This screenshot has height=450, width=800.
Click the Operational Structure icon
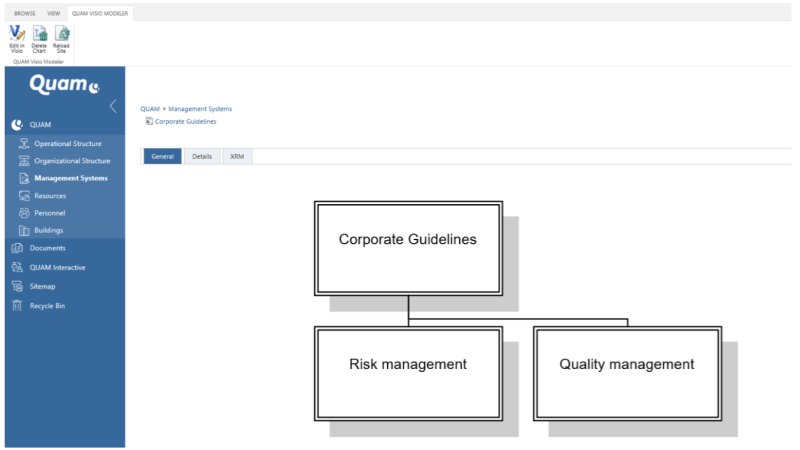(24, 143)
